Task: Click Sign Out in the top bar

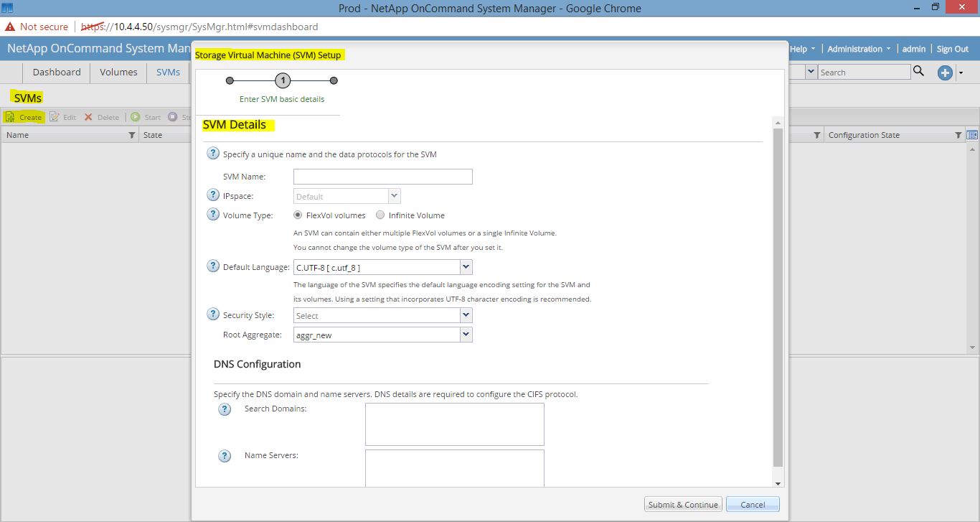Action: click(x=953, y=49)
